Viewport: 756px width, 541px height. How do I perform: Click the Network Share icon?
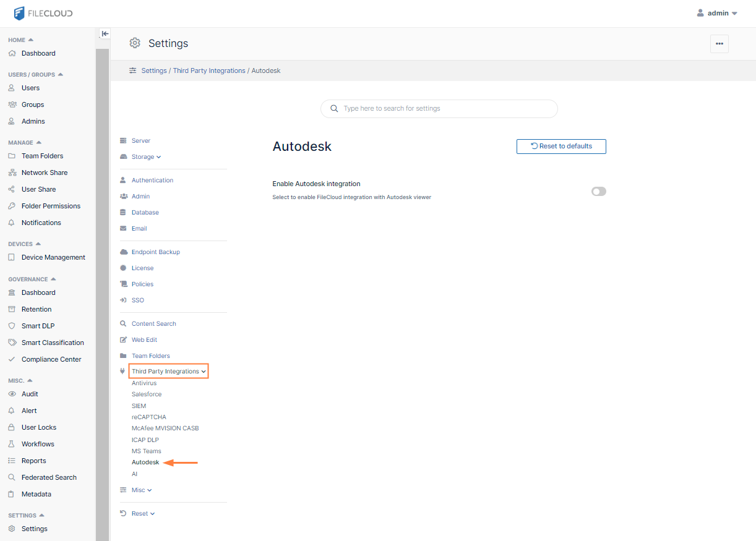click(x=11, y=173)
